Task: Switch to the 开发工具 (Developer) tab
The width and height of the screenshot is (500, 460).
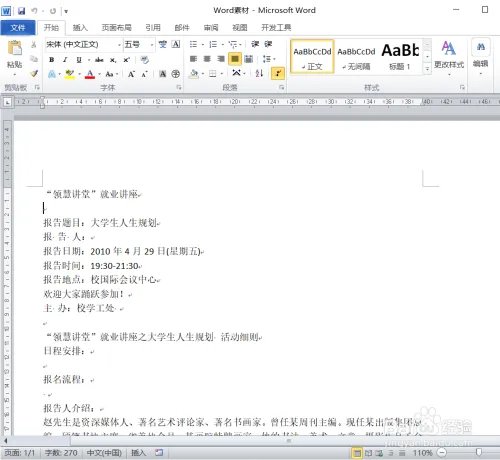Action: click(x=276, y=28)
